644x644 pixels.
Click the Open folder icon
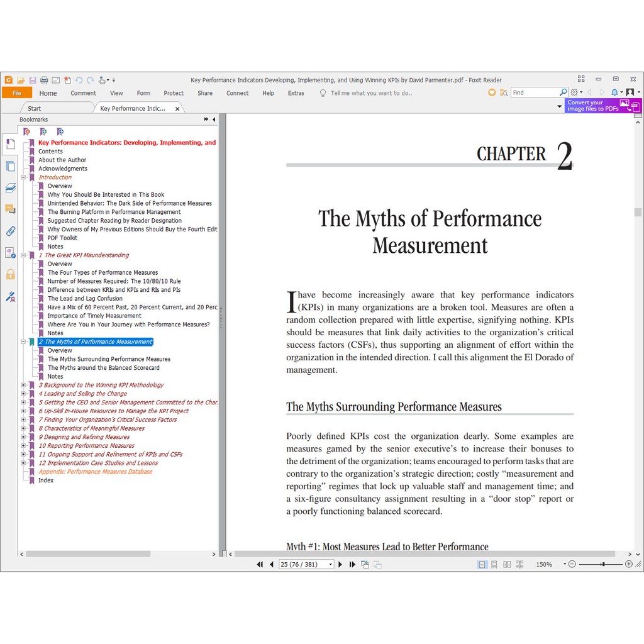click(21, 80)
